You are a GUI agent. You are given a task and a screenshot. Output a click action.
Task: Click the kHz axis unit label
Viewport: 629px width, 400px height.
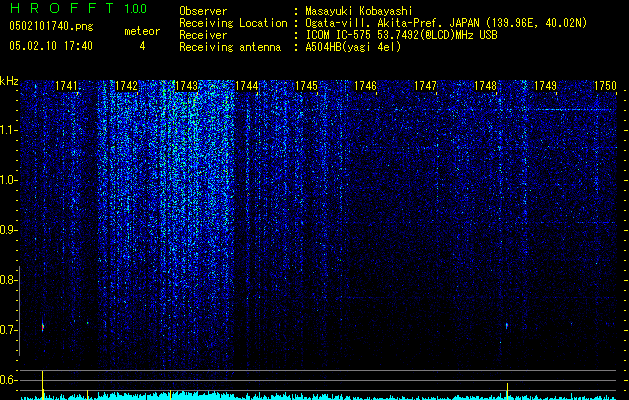9,81
